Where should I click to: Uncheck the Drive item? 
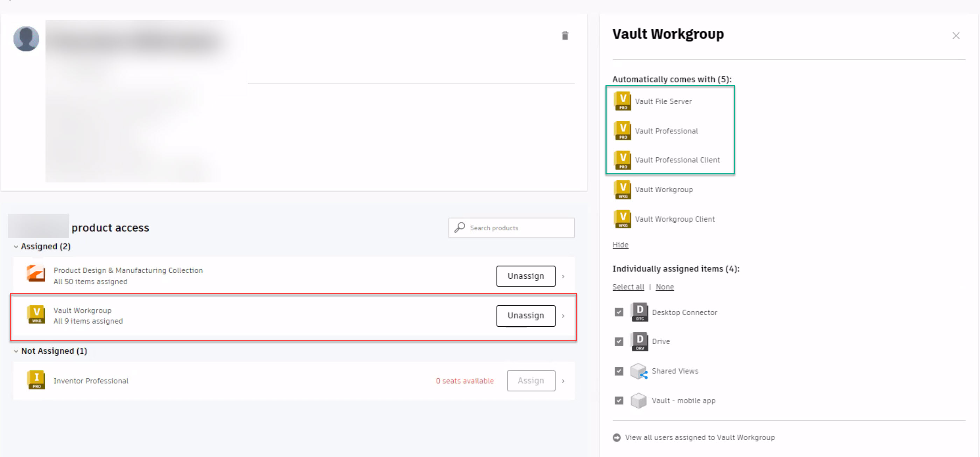[x=619, y=341]
